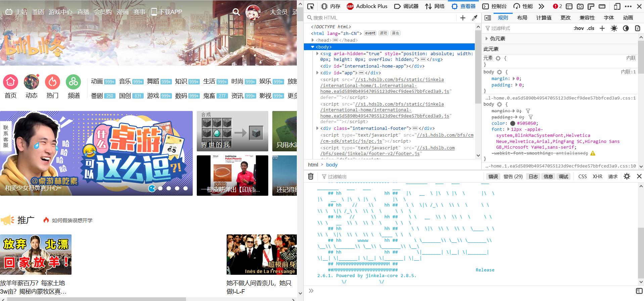Expand the international-footer div node
The image size is (644, 301).
pos(317,128)
